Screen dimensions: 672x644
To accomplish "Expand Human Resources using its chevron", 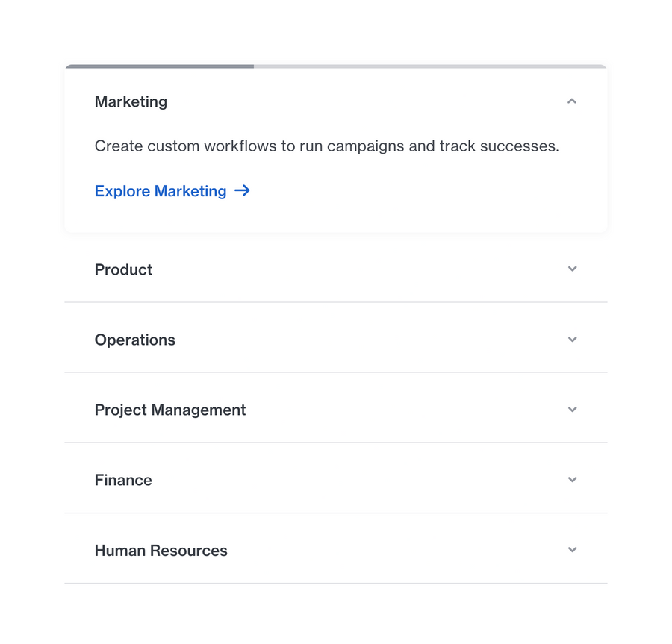I will click(x=572, y=550).
